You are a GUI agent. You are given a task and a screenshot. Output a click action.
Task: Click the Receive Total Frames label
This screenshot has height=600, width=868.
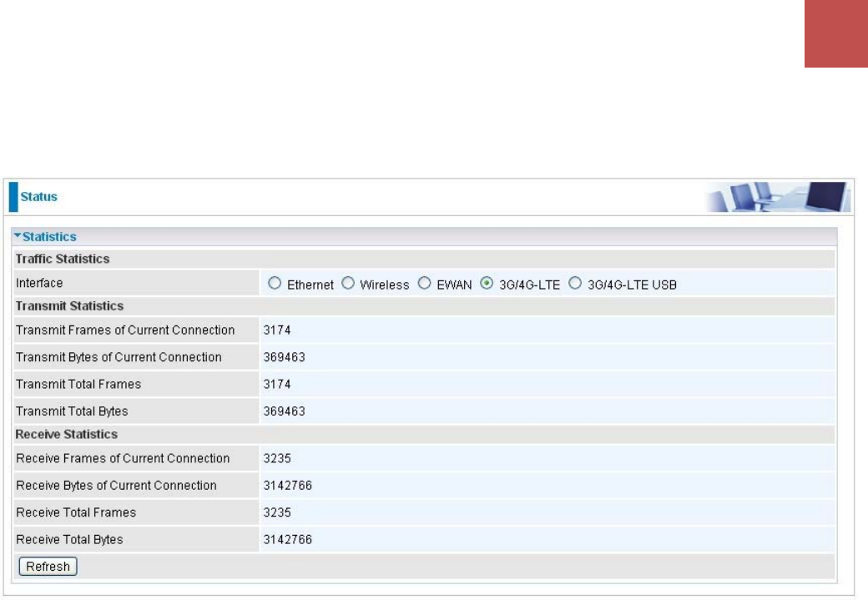[x=76, y=512]
